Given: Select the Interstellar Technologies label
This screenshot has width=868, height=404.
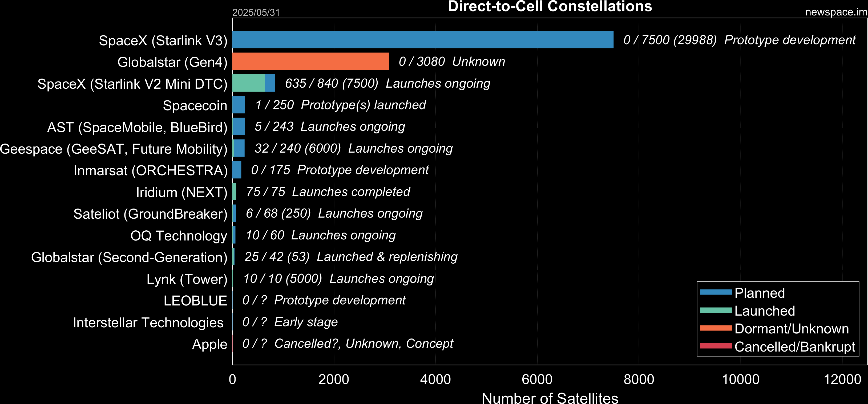Looking at the screenshot, I should 148,323.
